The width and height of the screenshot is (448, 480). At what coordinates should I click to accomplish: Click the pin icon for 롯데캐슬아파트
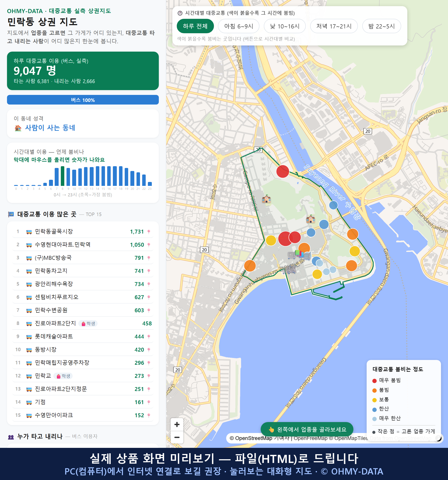coord(149,336)
